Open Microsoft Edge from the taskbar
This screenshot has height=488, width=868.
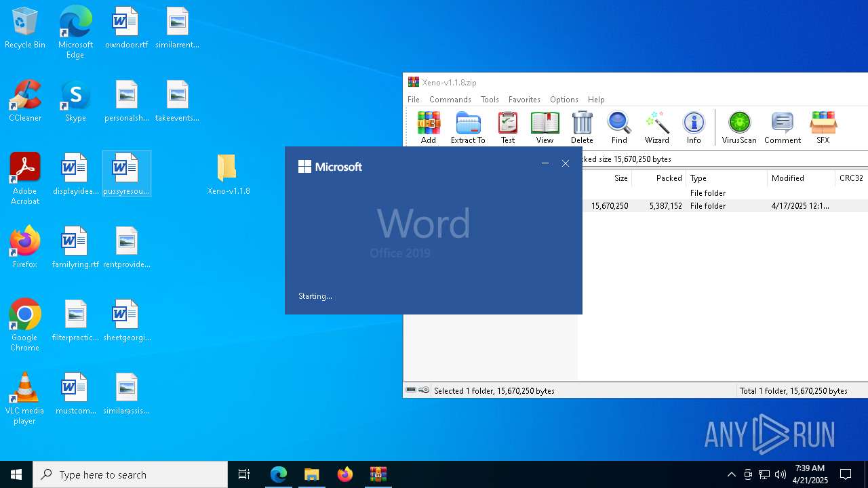tap(279, 474)
